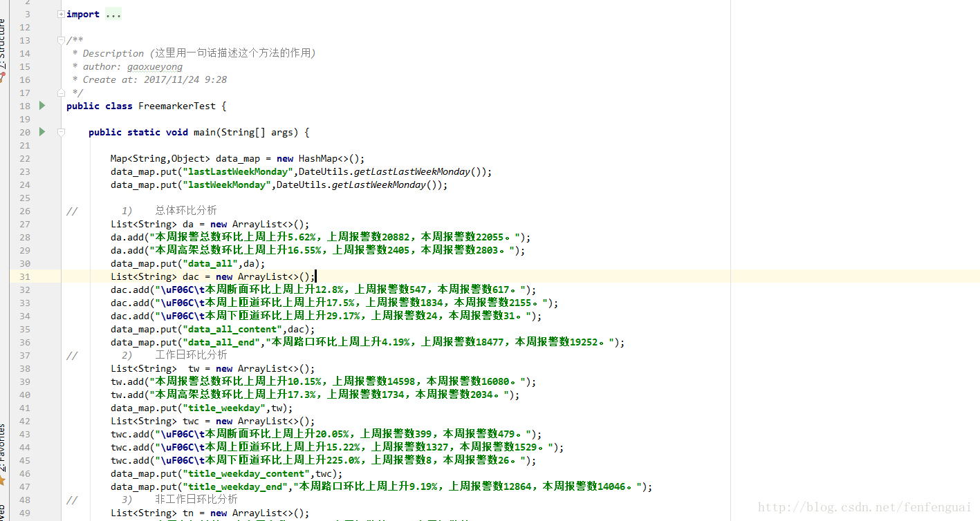Click the "lastWeekMonday" string key on line 24
This screenshot has width=980, height=521.
(227, 184)
